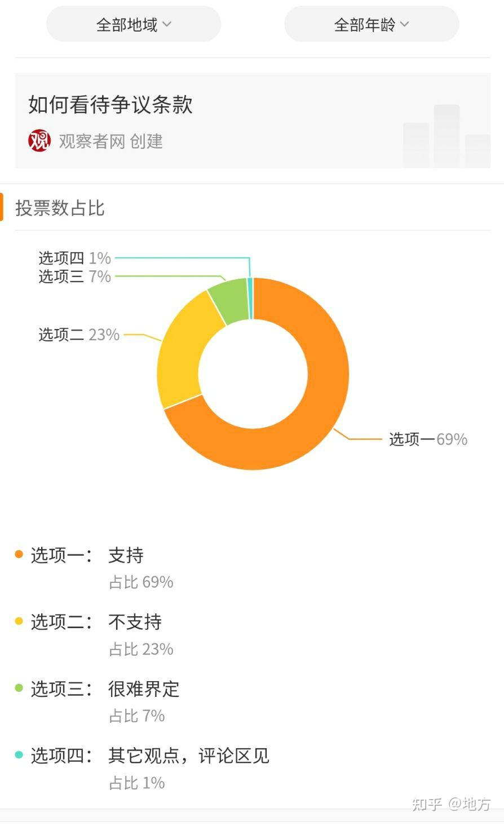Open the 全部年龄 age dropdown

click(x=372, y=24)
